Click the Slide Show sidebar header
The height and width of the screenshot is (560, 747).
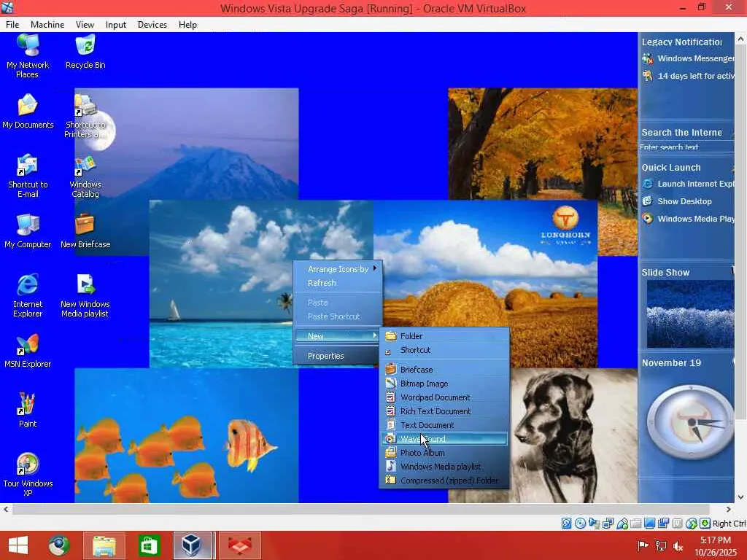tap(665, 273)
